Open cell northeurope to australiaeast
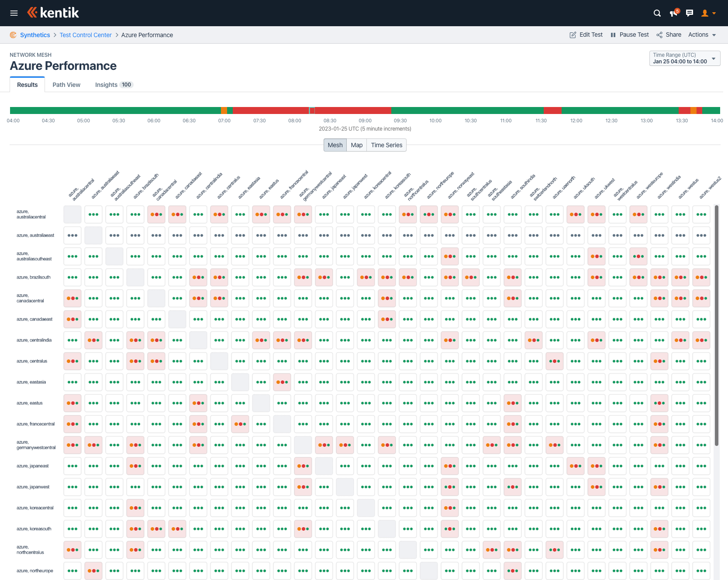Image resolution: width=728 pixels, height=580 pixels. tap(93, 571)
